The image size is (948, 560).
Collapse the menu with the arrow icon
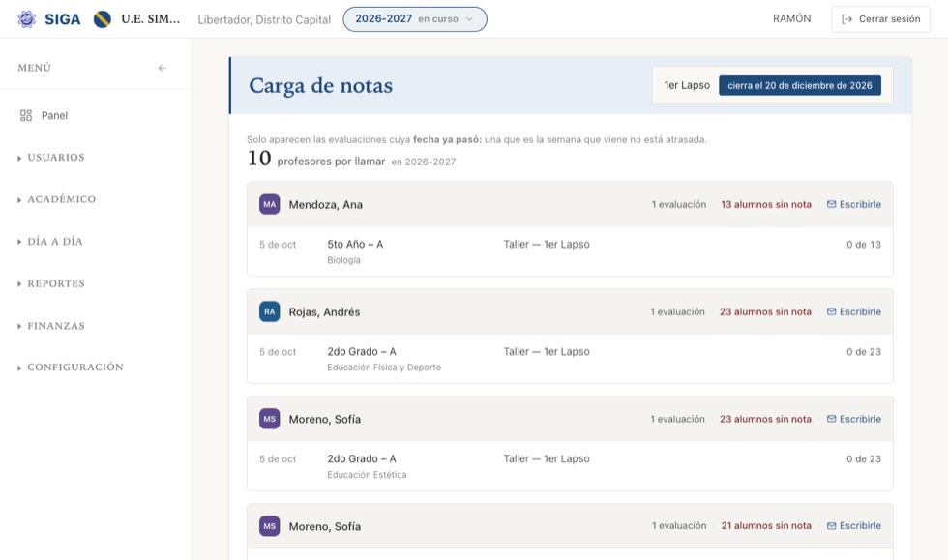[x=163, y=68]
